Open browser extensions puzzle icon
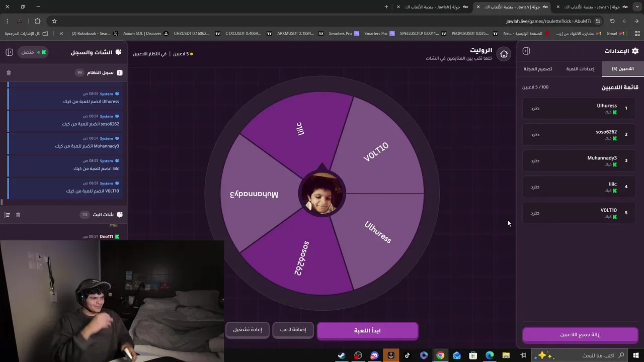The image size is (644, 362). coord(38,21)
